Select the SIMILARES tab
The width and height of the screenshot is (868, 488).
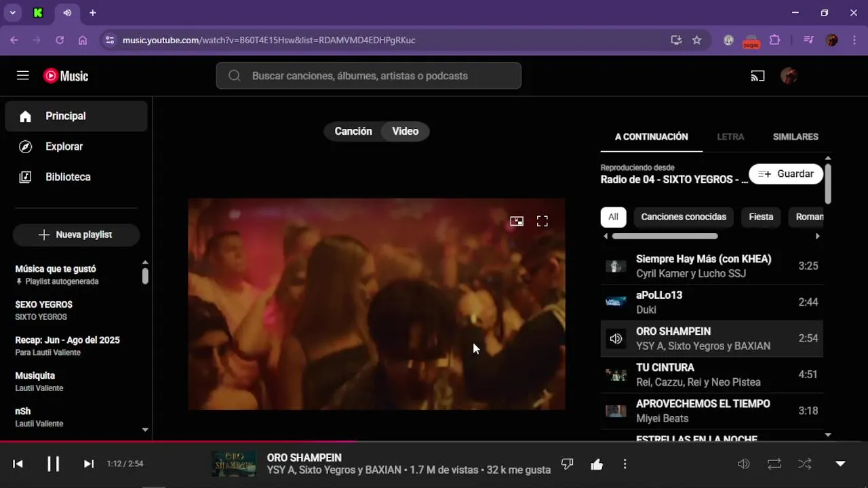(795, 137)
